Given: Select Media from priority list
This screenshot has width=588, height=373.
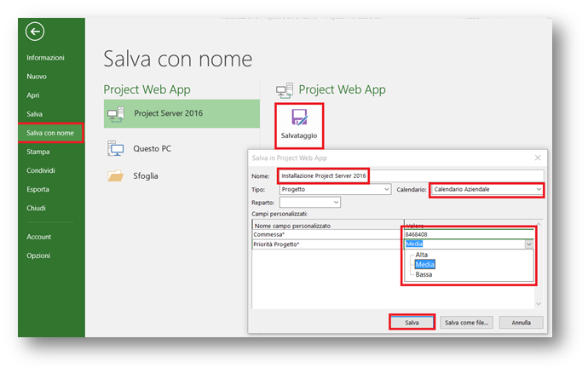Looking at the screenshot, I should point(425,265).
